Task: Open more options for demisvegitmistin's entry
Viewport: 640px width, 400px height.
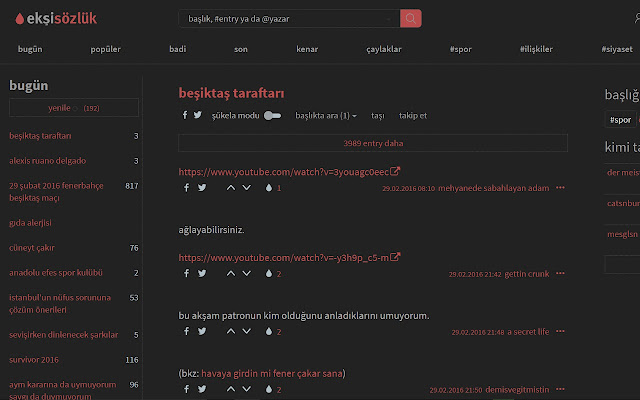Action: pos(560,389)
